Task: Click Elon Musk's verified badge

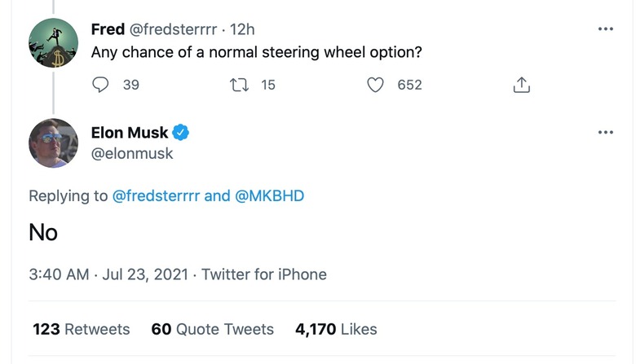Action: 181,133
